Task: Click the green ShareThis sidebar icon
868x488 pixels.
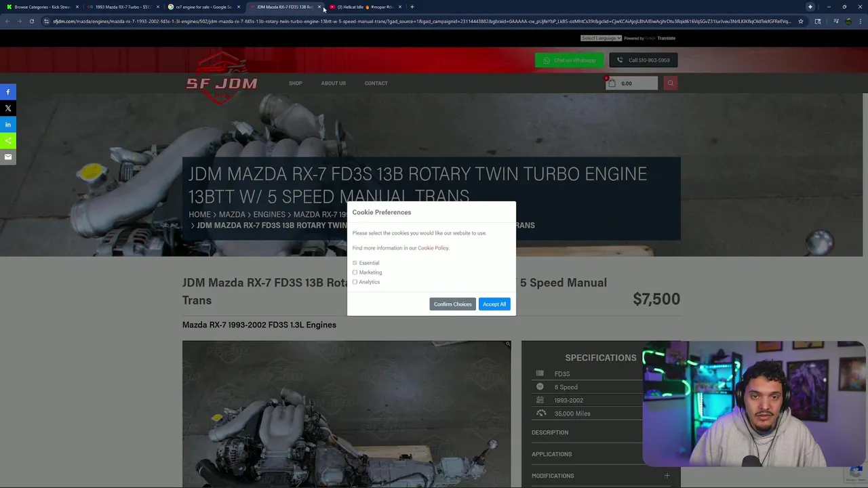Action: (8, 140)
